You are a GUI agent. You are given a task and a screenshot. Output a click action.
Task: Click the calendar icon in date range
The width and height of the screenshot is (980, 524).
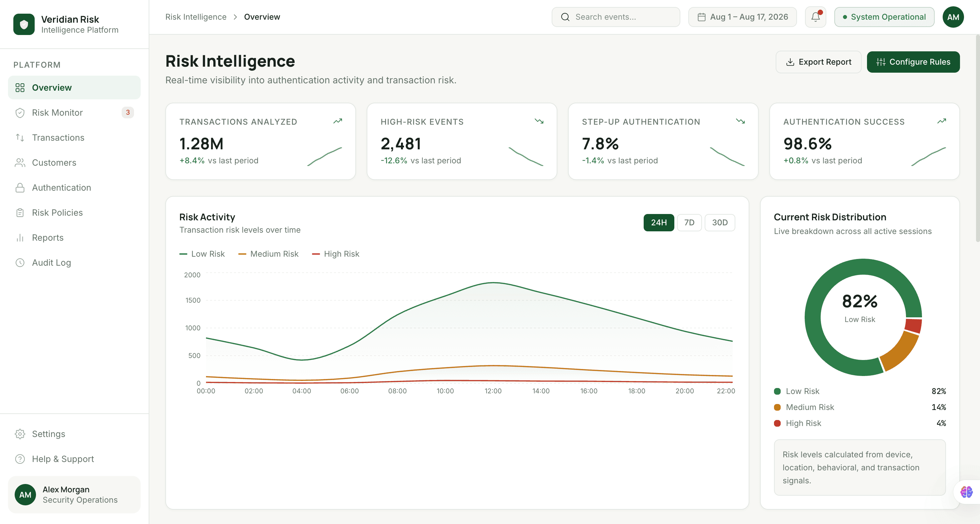(702, 17)
